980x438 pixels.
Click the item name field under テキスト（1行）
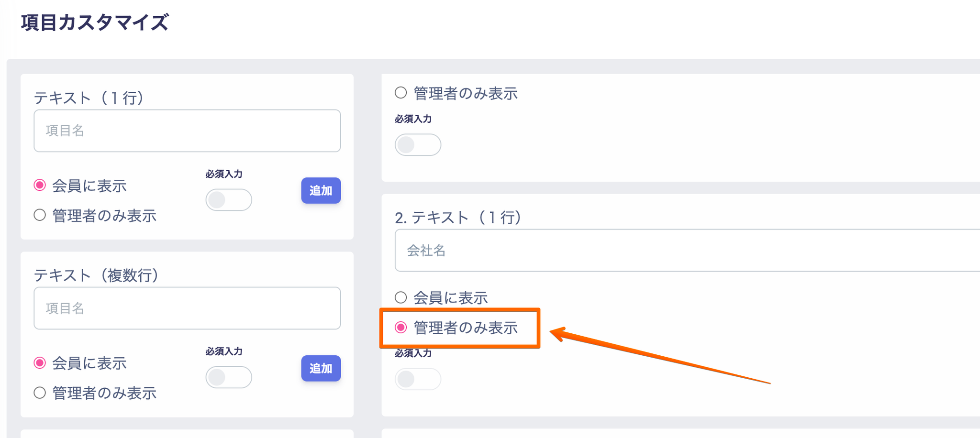click(x=187, y=131)
